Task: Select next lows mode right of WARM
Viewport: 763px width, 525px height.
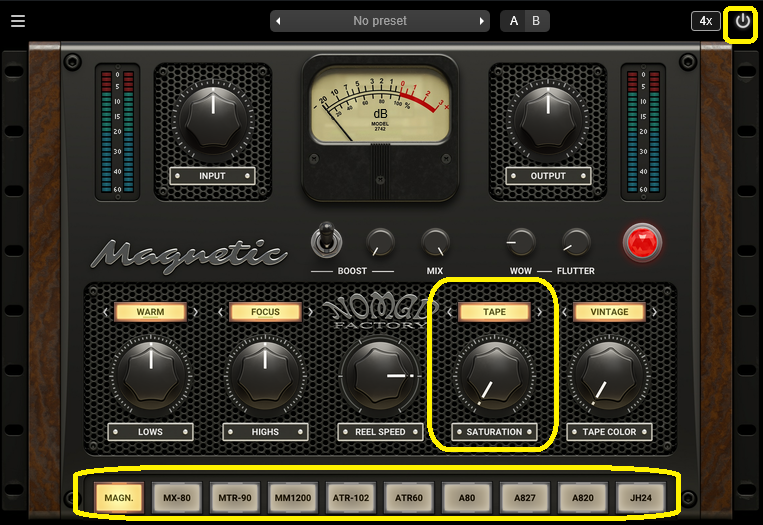Action: [x=196, y=312]
